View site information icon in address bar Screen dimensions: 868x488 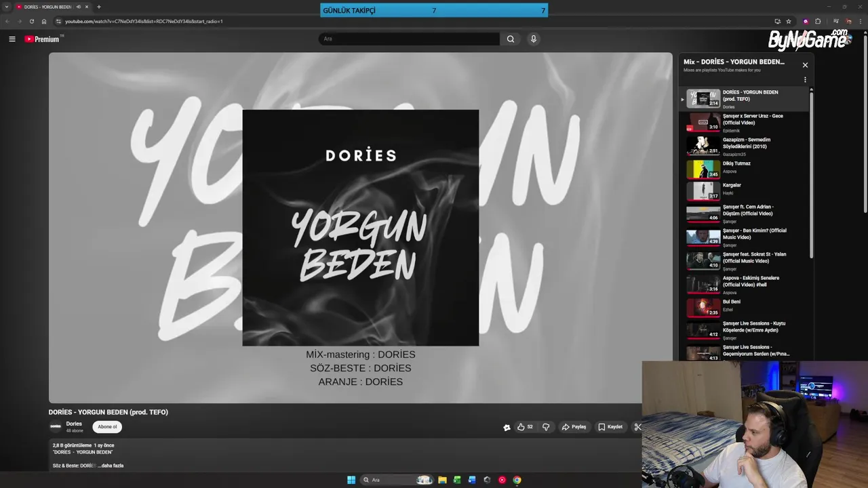(58, 21)
